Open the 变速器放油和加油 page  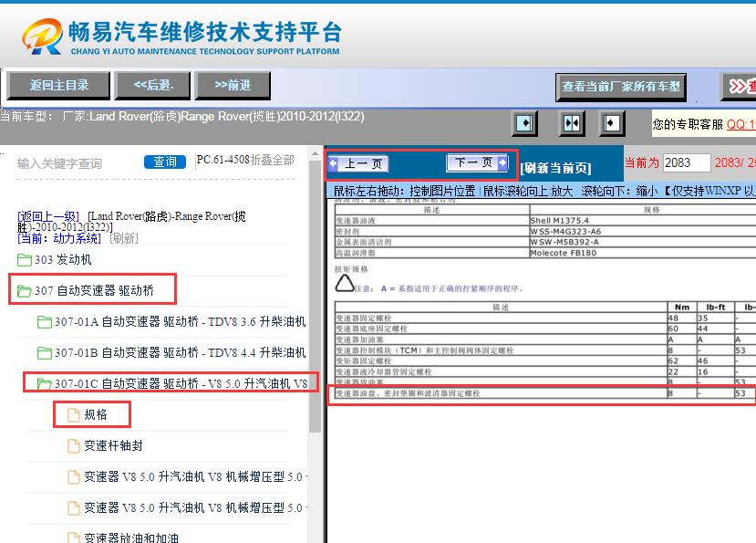point(131,538)
